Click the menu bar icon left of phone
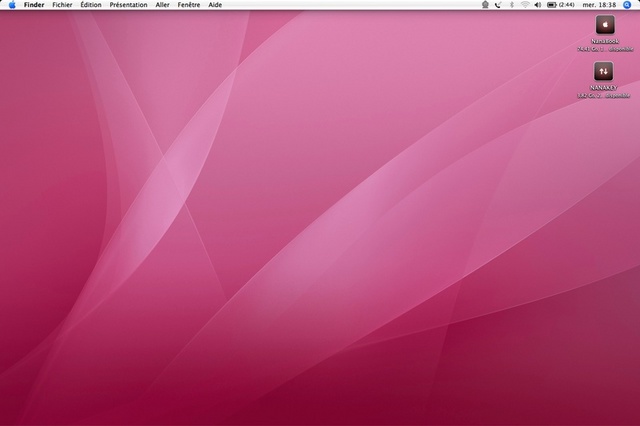Image resolution: width=640 pixels, height=426 pixels. click(484, 5)
